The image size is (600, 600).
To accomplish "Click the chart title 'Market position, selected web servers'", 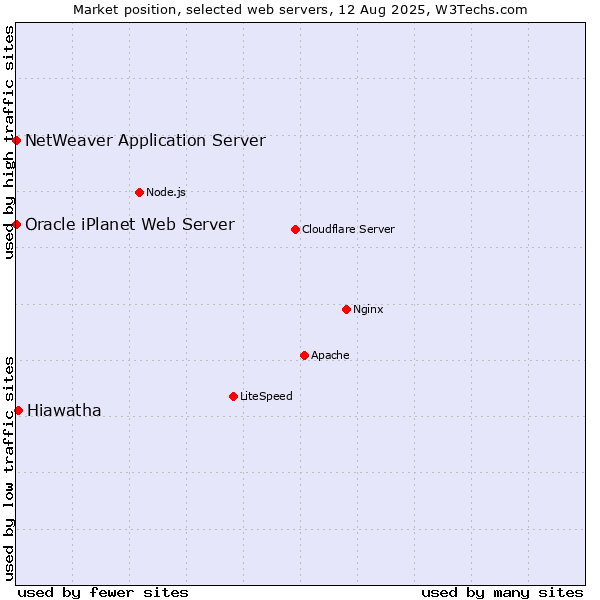I will pyautogui.click(x=204, y=10).
